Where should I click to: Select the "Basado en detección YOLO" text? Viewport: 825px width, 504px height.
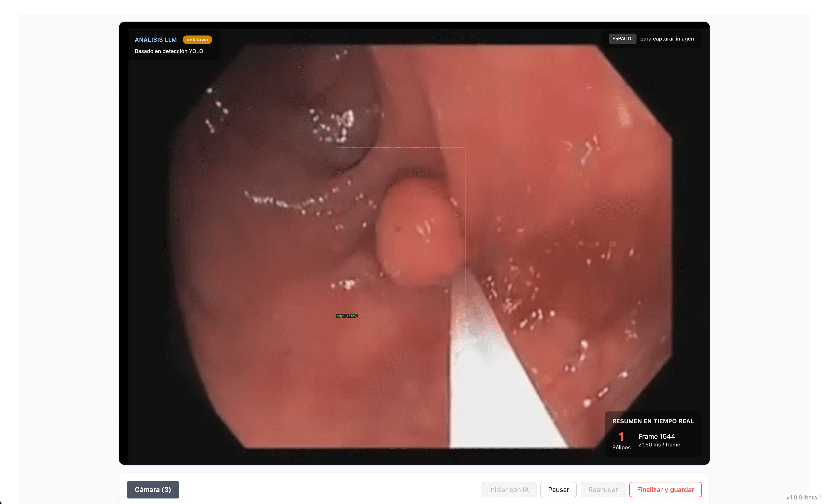(x=169, y=51)
